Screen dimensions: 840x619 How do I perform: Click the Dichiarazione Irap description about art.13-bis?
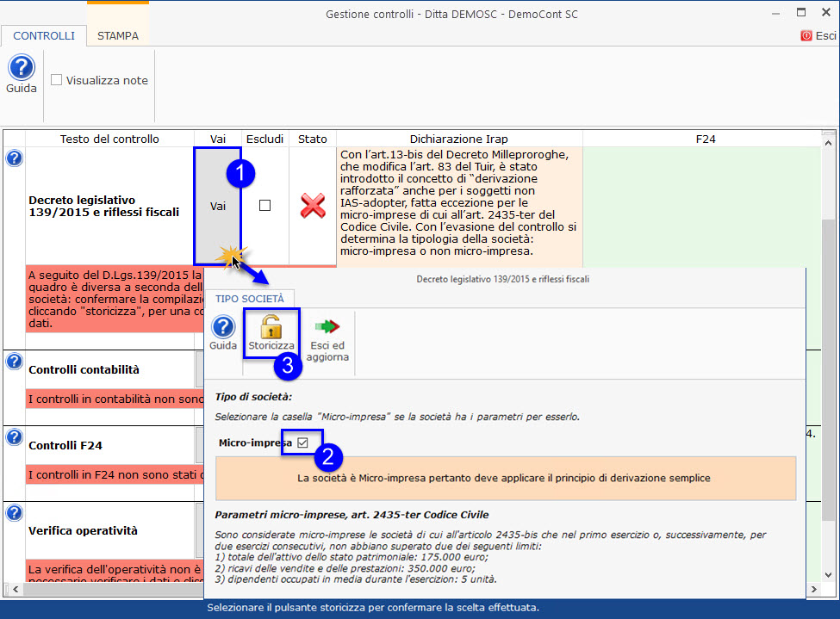pos(458,203)
